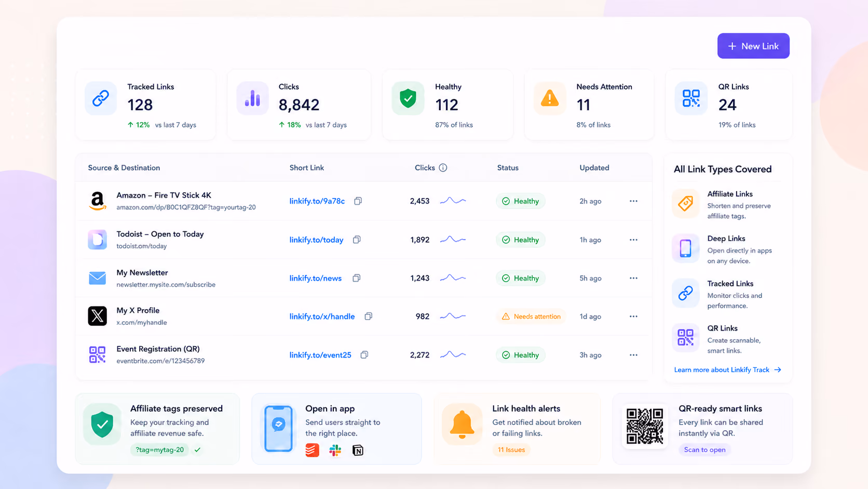The image size is (868, 489).
Task: Click the QR Links stat icon
Action: coord(691,98)
